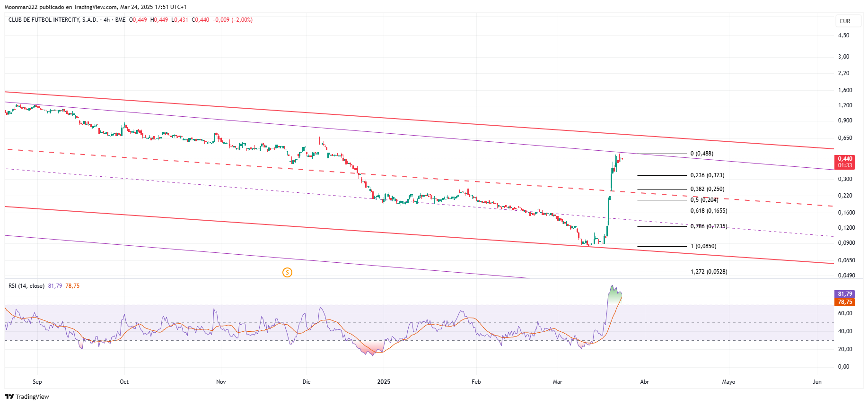Click the orange split event marker icon

pos(287,272)
